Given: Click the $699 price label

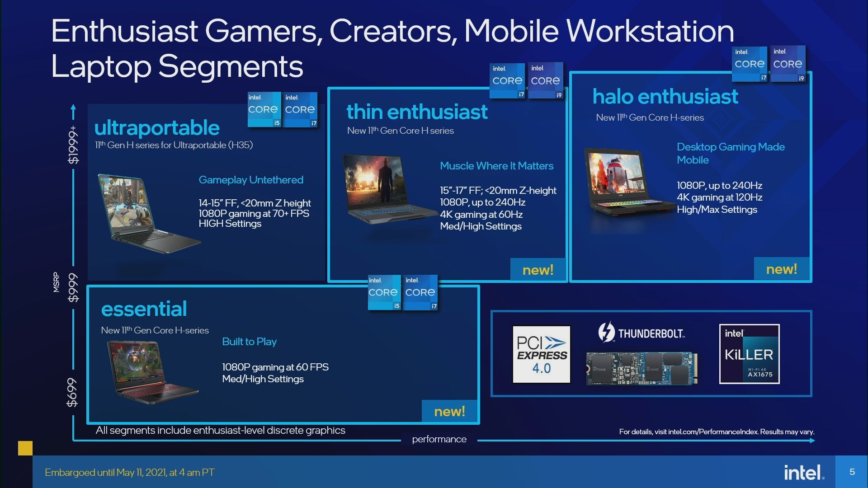Looking at the screenshot, I should tap(72, 393).
